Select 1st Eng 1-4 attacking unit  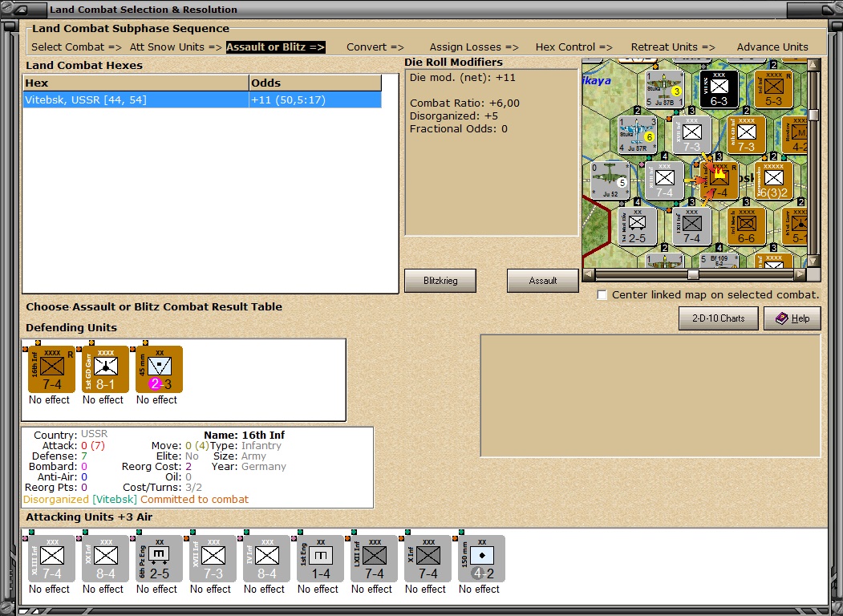coord(320,558)
